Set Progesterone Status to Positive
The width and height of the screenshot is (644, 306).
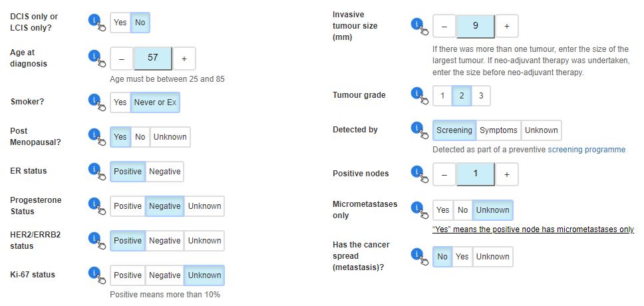click(128, 206)
